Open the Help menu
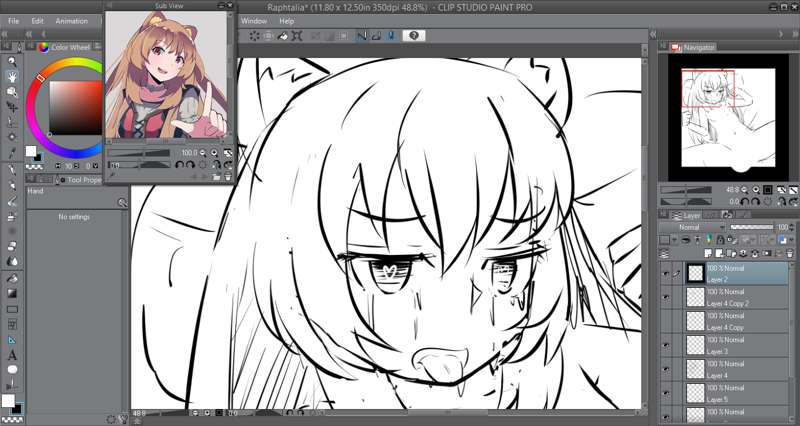Image resolution: width=800 pixels, height=426 pixels. coord(287,20)
